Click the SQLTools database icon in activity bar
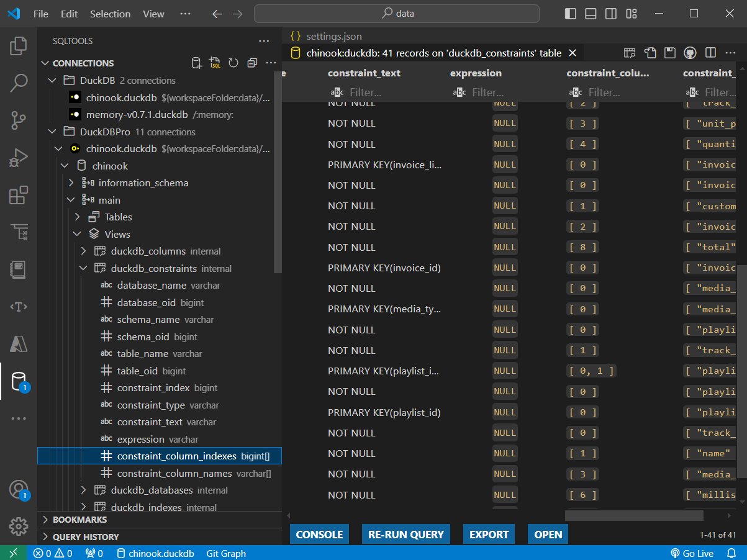This screenshot has width=747, height=560. tap(19, 381)
